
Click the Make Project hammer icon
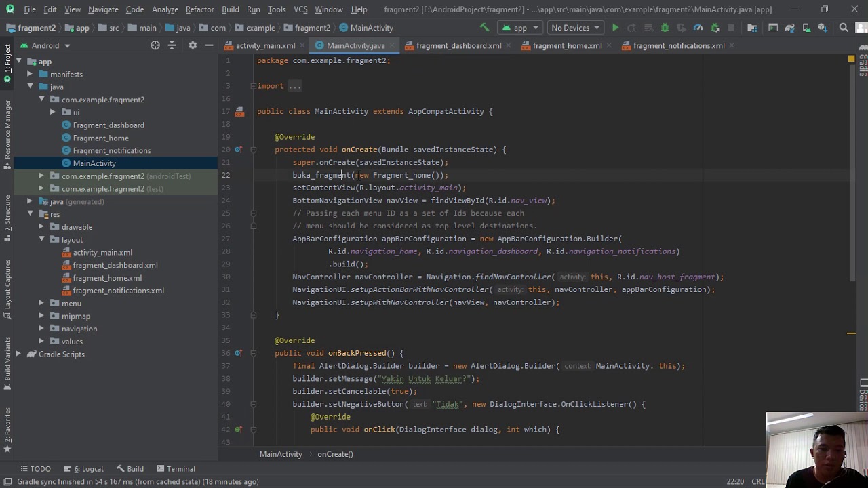click(x=484, y=28)
